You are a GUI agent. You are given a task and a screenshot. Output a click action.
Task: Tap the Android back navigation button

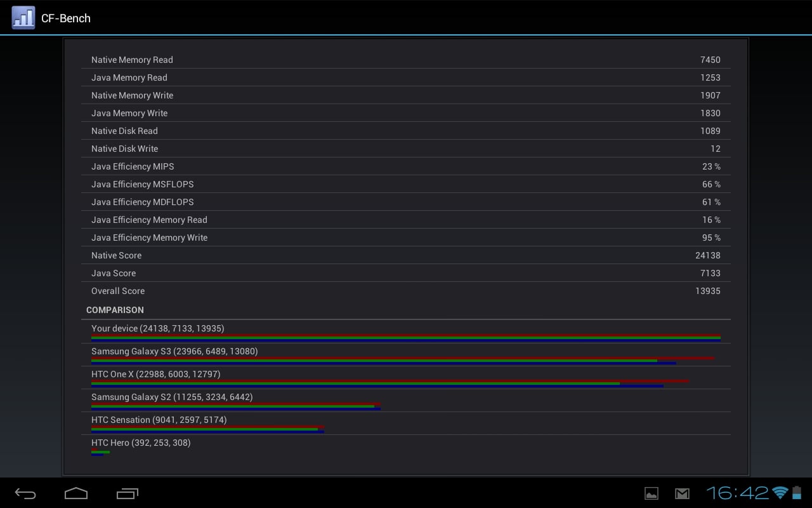(x=25, y=493)
